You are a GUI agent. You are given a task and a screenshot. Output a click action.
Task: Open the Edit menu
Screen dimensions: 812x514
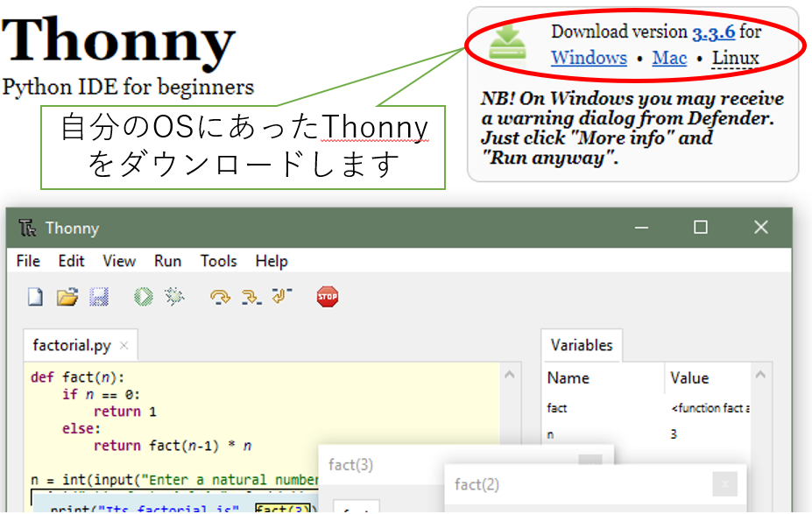coord(71,261)
